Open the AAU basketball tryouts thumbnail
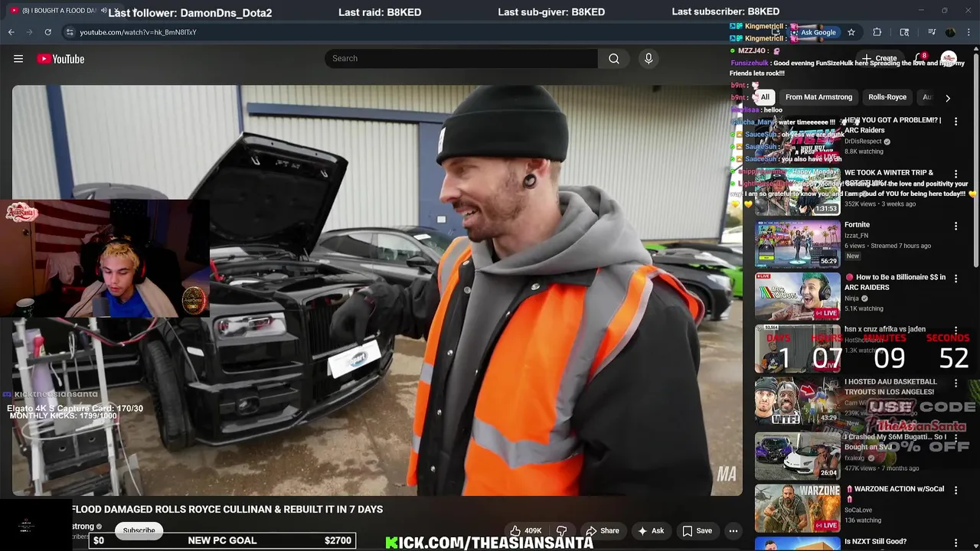 (798, 400)
